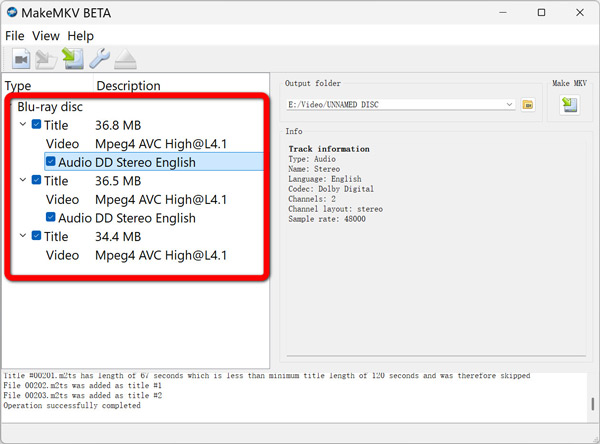600x444 pixels.
Task: Select the 36.5 MB size text
Action: tap(118, 181)
